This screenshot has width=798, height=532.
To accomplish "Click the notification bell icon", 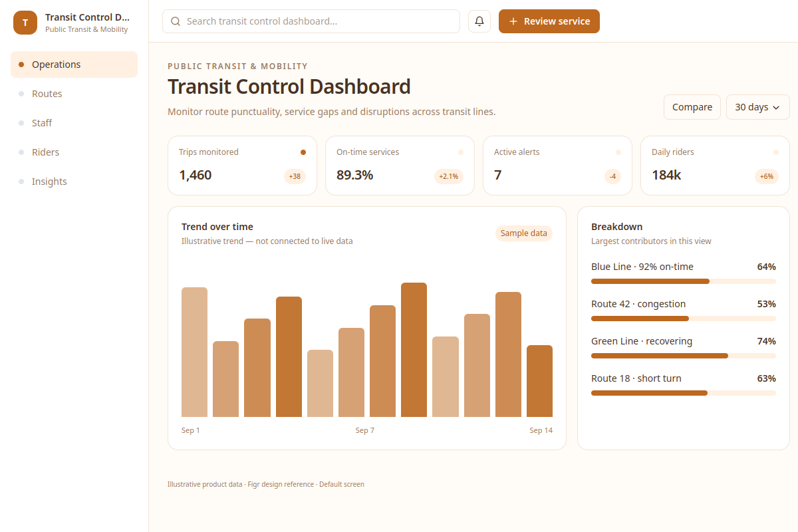I will point(479,21).
